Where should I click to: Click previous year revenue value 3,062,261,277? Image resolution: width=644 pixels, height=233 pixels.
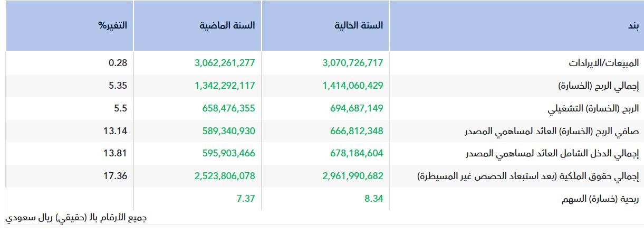tap(225, 63)
